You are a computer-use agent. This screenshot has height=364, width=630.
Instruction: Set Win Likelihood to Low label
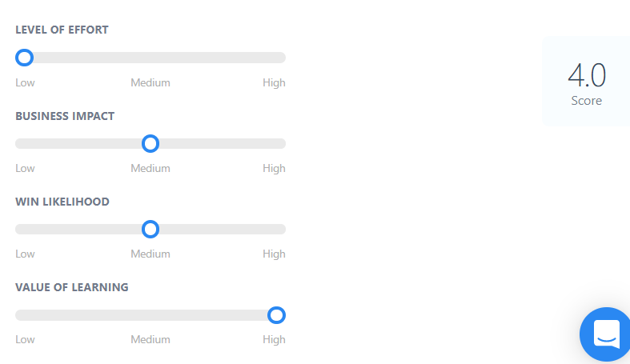pyautogui.click(x=25, y=254)
